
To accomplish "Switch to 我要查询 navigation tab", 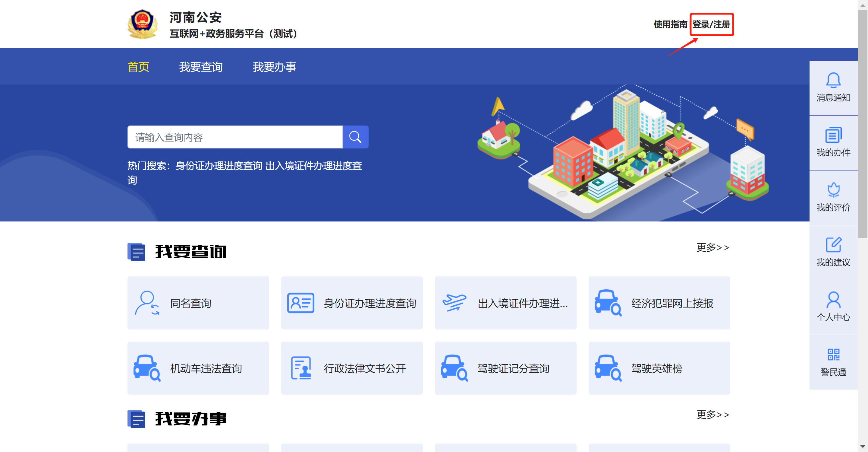I will (200, 67).
